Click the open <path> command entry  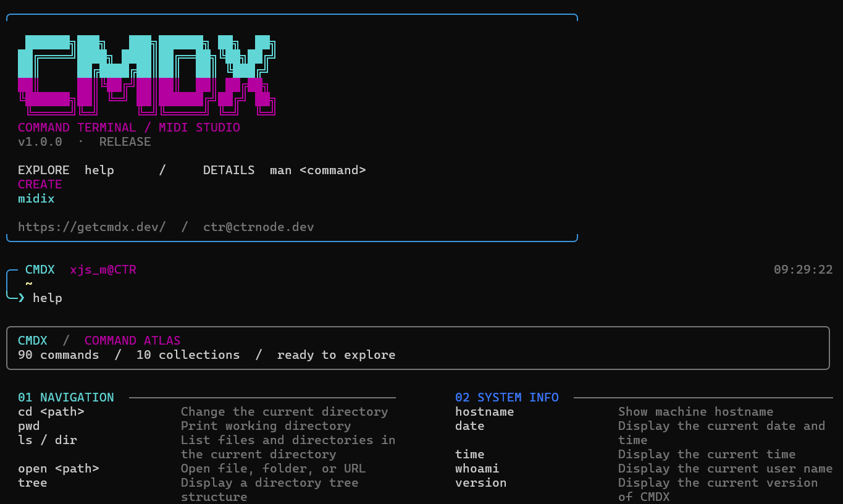pyautogui.click(x=59, y=468)
